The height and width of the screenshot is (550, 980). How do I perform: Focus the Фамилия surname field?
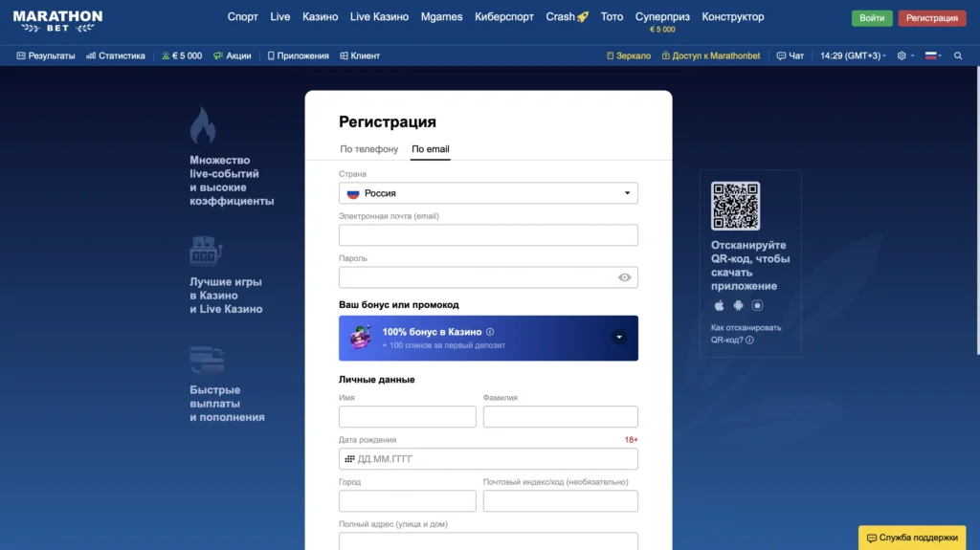561,417
